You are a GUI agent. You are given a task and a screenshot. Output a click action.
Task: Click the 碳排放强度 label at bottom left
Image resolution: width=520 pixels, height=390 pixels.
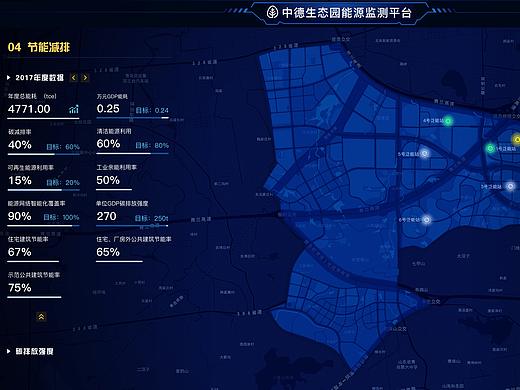[35, 351]
